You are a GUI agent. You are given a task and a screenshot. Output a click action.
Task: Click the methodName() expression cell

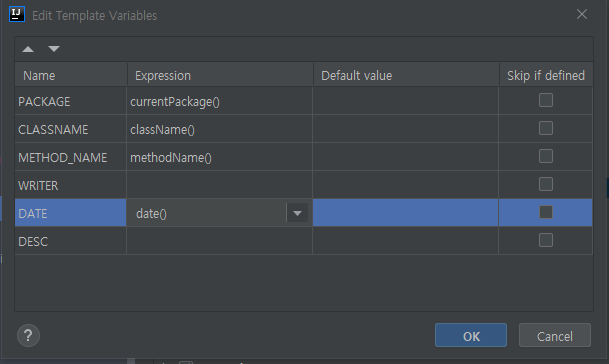tap(219, 157)
